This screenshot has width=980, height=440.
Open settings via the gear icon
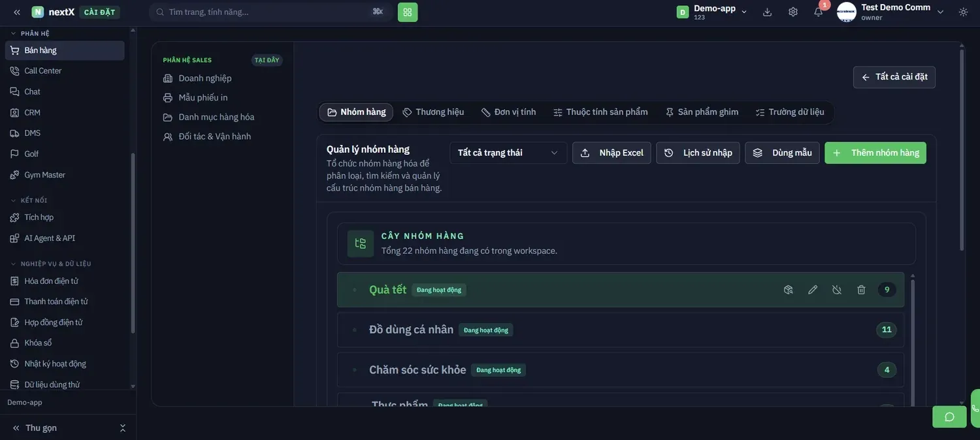pyautogui.click(x=793, y=12)
